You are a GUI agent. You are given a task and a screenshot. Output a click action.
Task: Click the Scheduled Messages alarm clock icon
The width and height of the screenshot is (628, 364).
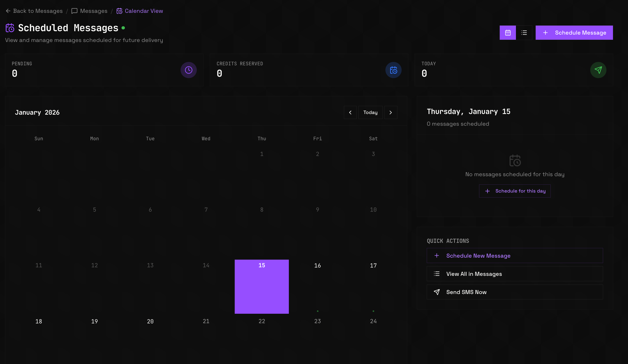click(10, 28)
